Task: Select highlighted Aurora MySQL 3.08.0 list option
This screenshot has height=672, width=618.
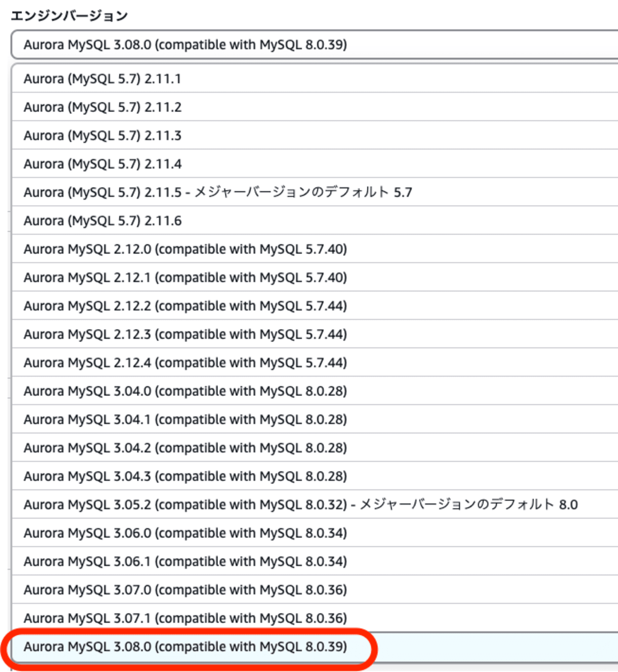Action: (x=315, y=647)
